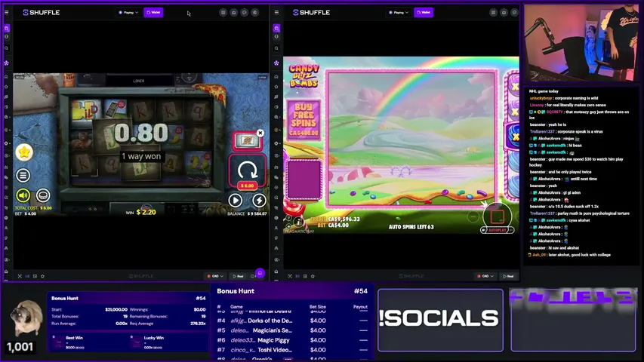Select Real play mode in left footer
The width and height of the screenshot is (644, 362).
click(239, 276)
